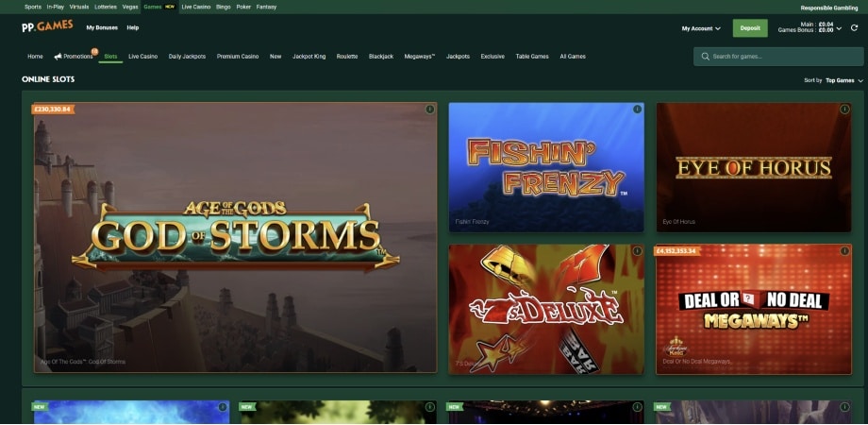This screenshot has height=425, width=868.
Task: Open info icon on third NEW game tile
Action: (637, 407)
